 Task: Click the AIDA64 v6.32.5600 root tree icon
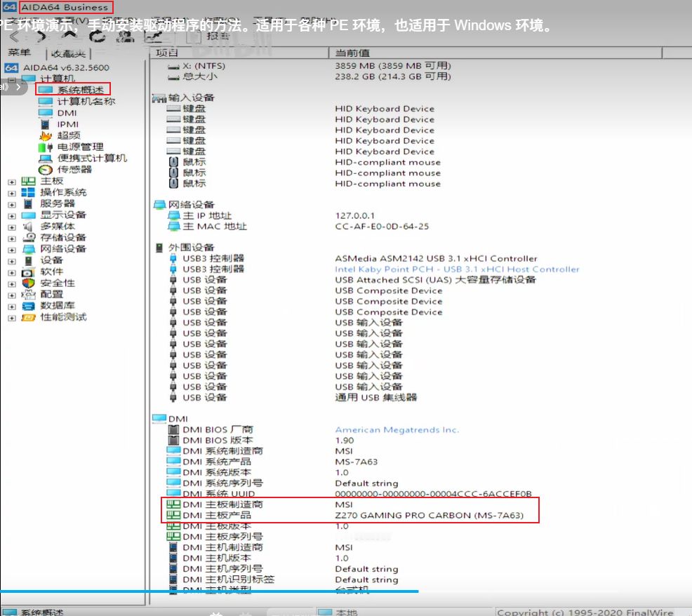click(11, 67)
